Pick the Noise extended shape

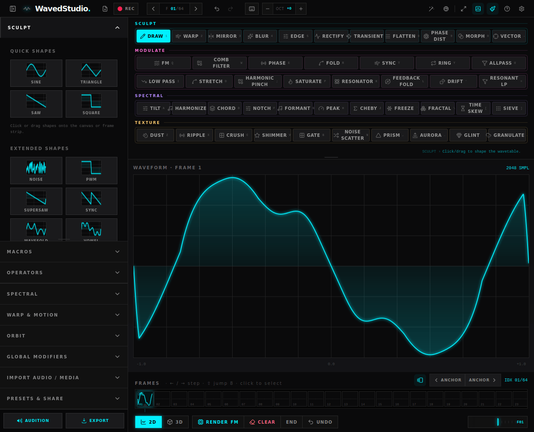(36, 170)
